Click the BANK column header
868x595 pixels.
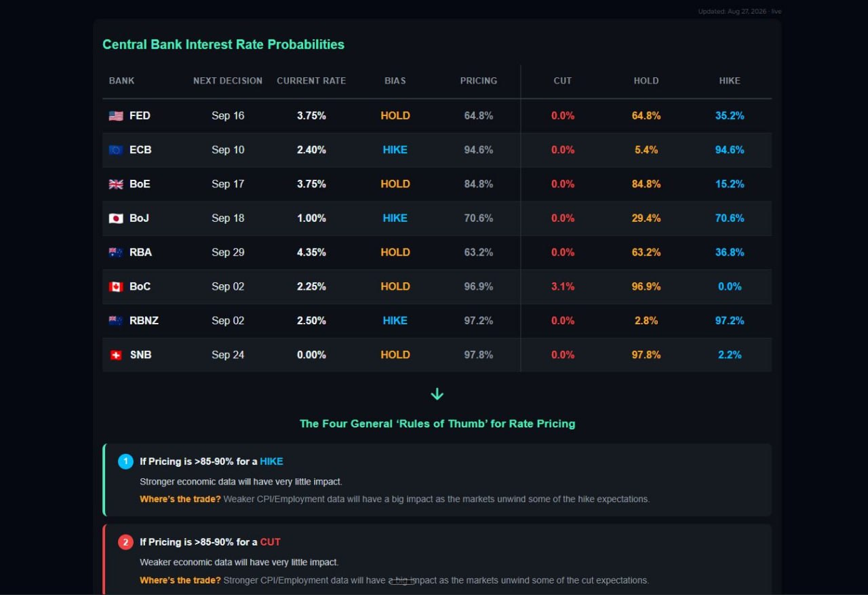[x=121, y=81]
